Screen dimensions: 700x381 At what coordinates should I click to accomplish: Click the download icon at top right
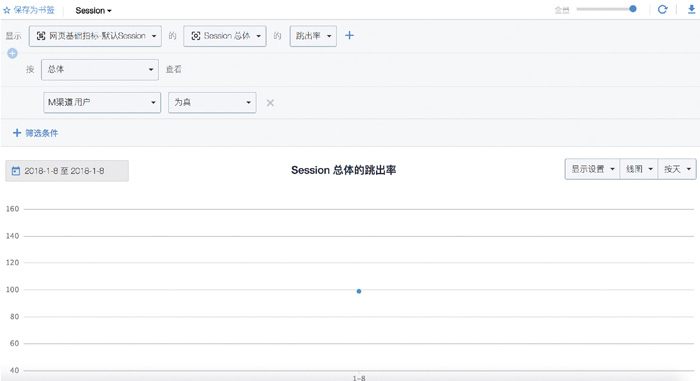click(x=691, y=9)
